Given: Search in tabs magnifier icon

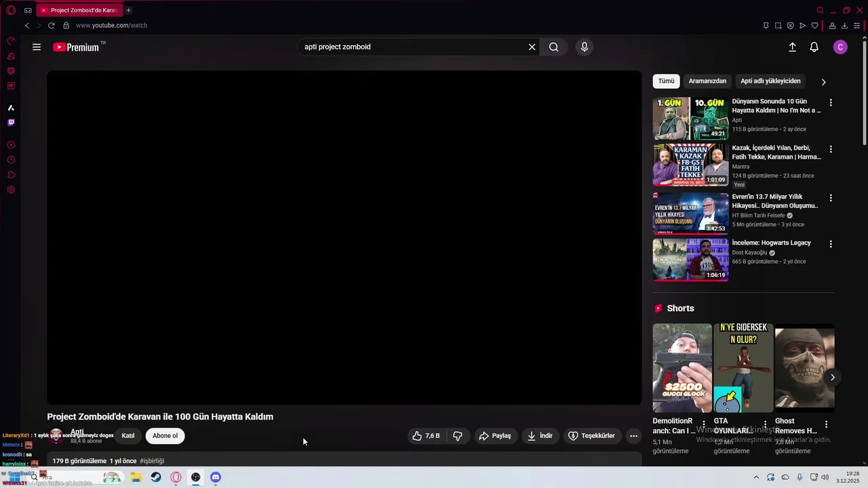Looking at the screenshot, I should (x=821, y=10).
